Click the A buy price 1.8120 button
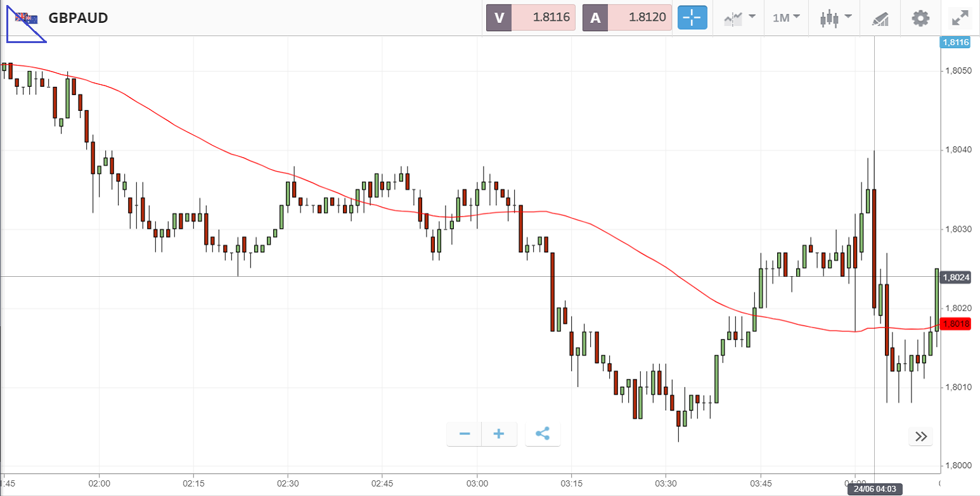Viewport: 980px width, 496px height. pyautogui.click(x=626, y=18)
